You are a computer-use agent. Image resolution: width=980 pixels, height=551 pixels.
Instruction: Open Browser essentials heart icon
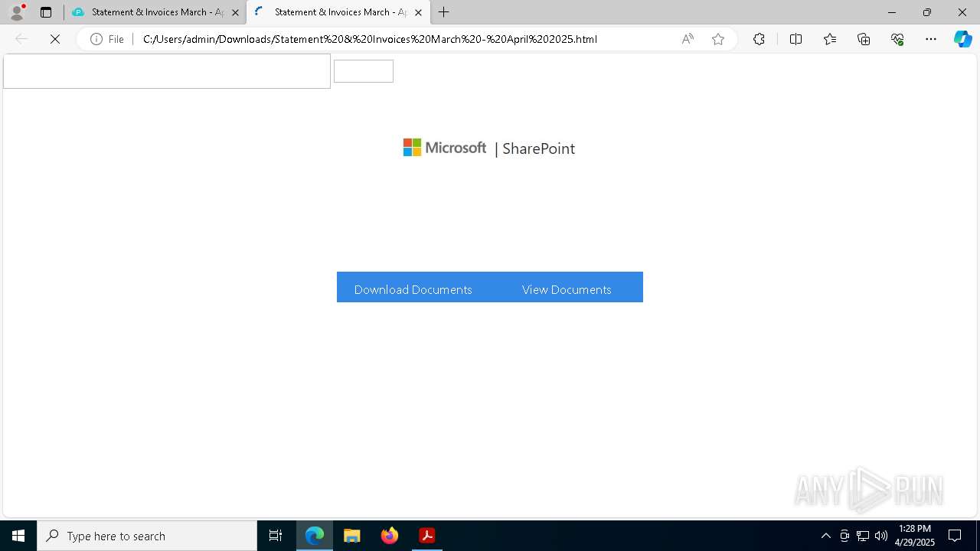pyautogui.click(x=897, y=39)
